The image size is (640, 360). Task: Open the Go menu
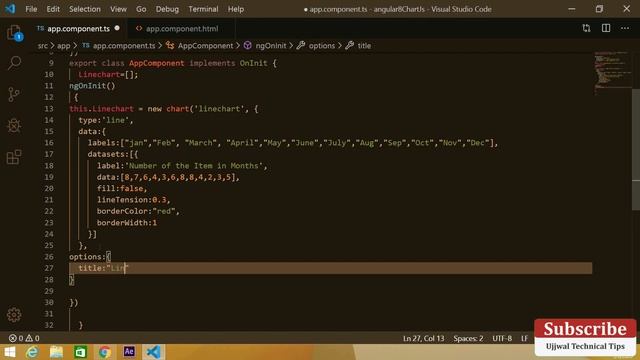pos(141,9)
